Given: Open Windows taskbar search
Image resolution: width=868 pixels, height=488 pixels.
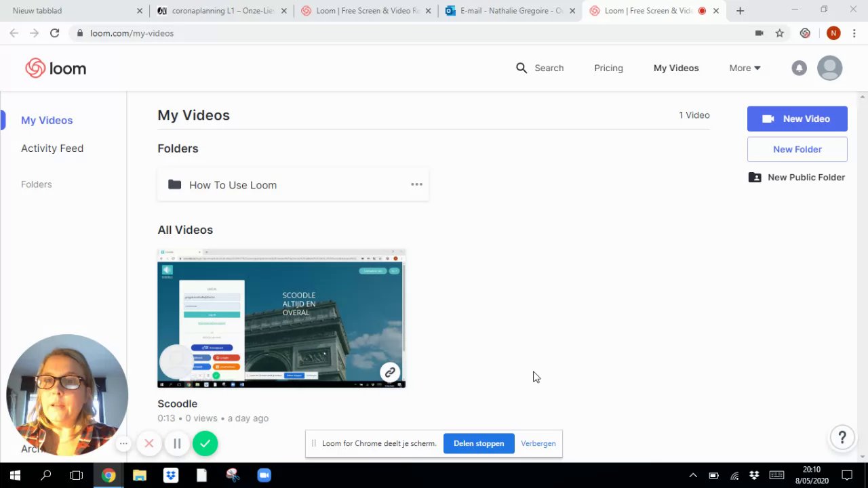Looking at the screenshot, I should 45,475.
